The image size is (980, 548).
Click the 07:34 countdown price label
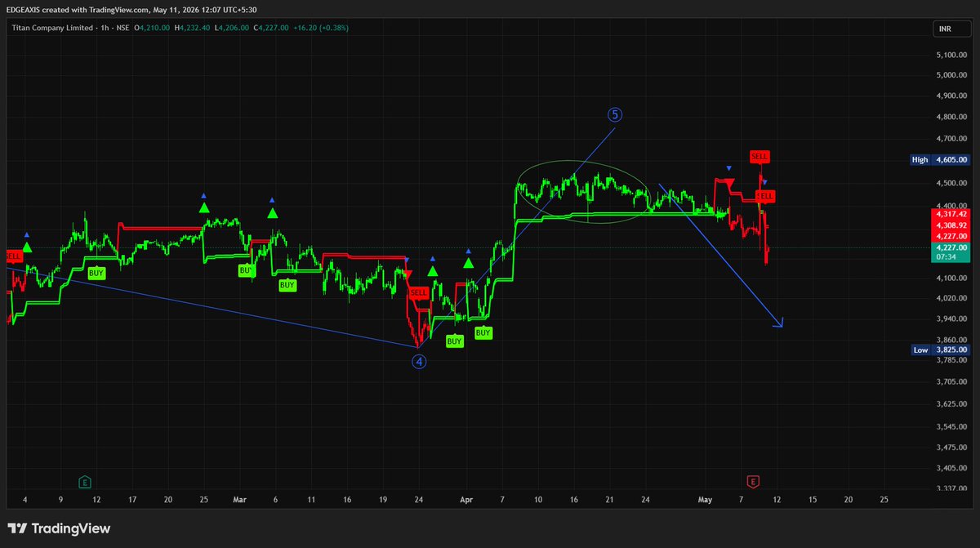click(x=951, y=257)
